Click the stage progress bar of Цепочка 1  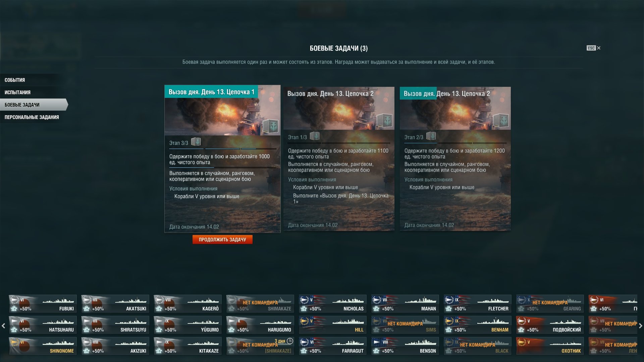pos(222,148)
